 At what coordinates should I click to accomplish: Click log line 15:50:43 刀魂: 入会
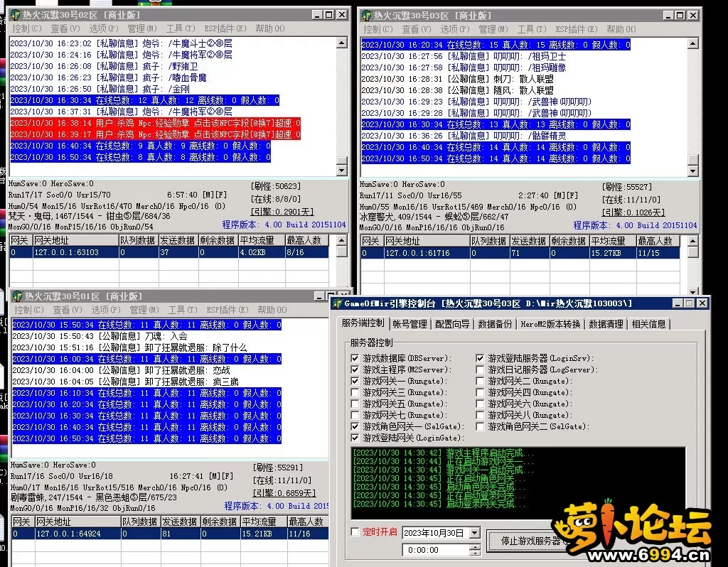point(100,336)
